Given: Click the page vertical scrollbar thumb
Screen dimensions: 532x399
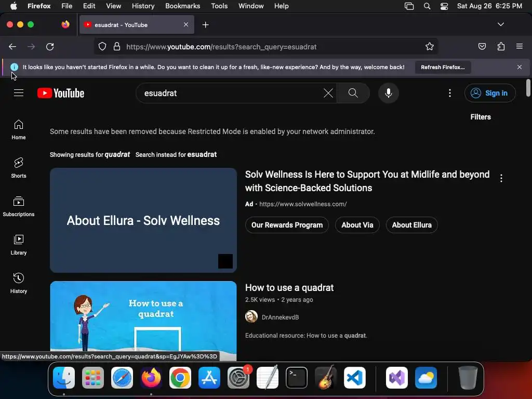Looking at the screenshot, I should (528, 87).
